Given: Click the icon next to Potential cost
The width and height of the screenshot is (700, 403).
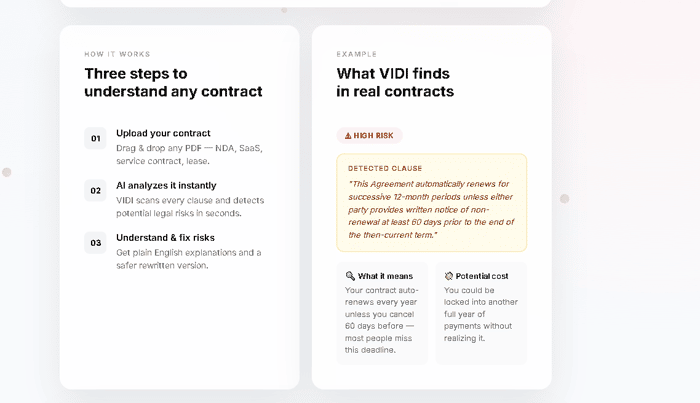Looking at the screenshot, I should 449,276.
